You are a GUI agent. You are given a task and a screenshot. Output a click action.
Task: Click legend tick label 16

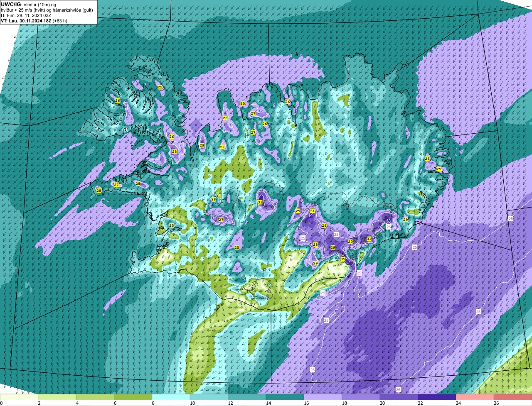(x=306, y=403)
